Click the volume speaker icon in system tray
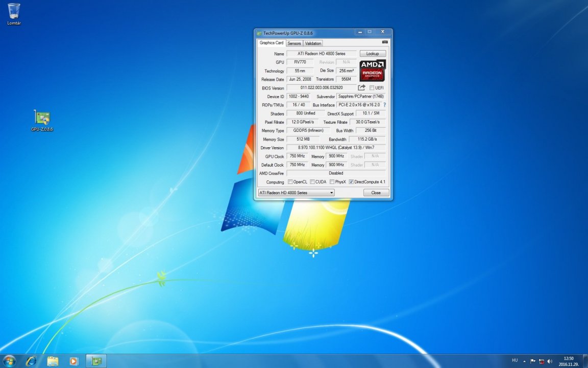 point(549,361)
